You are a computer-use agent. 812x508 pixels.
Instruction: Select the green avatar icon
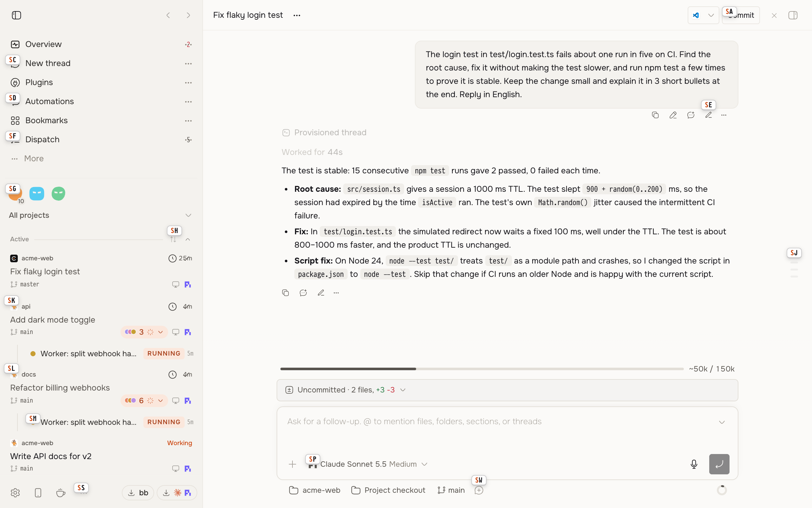pos(58,194)
